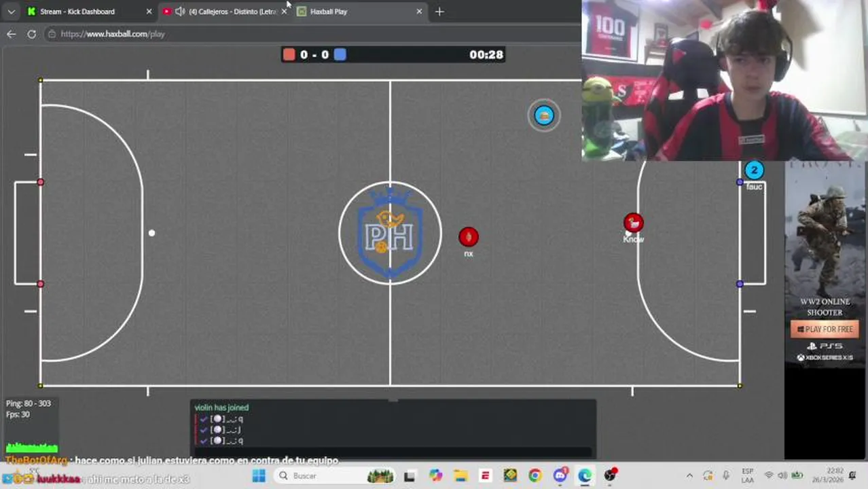Switch the ESP LAA keyboard language
This screenshot has width=868, height=489.
(x=747, y=475)
